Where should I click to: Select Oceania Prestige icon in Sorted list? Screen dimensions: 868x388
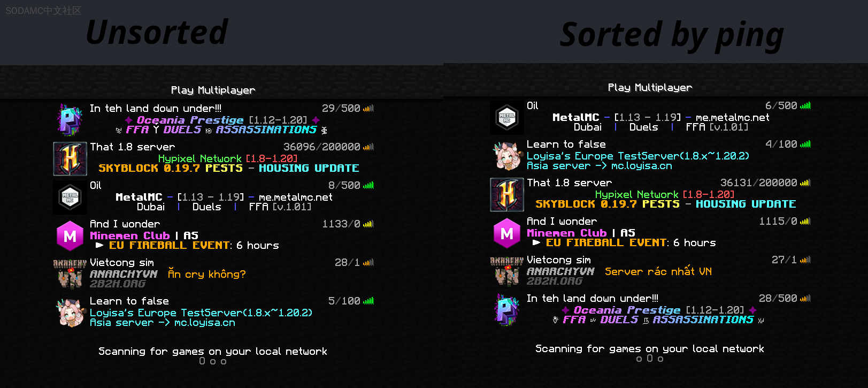pos(507,310)
